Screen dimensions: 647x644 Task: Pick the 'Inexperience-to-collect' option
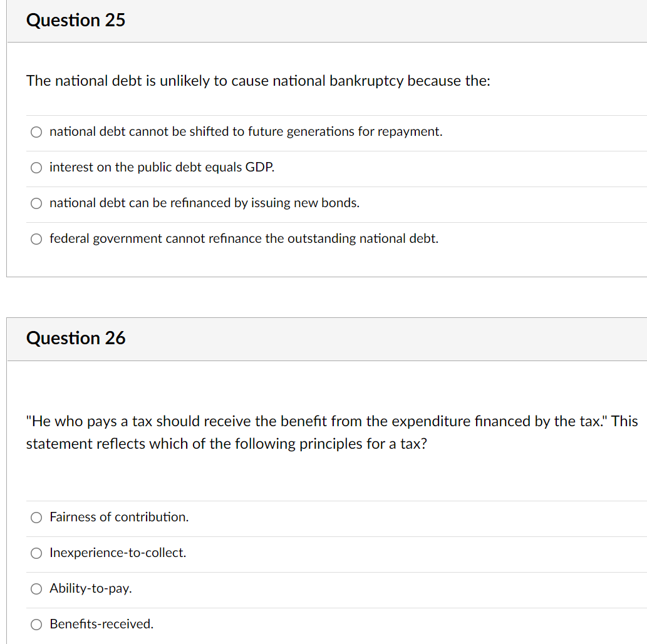coord(36,553)
